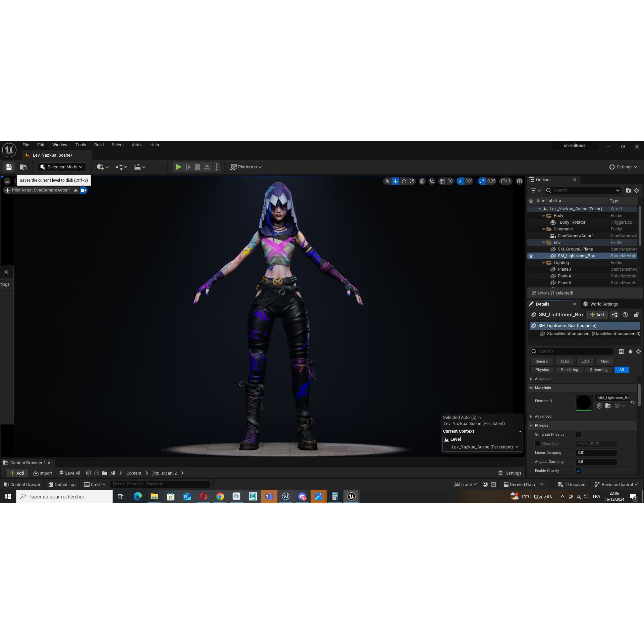The width and height of the screenshot is (644, 644).
Task: Click the Play button in main toolbar
Action: pos(178,167)
